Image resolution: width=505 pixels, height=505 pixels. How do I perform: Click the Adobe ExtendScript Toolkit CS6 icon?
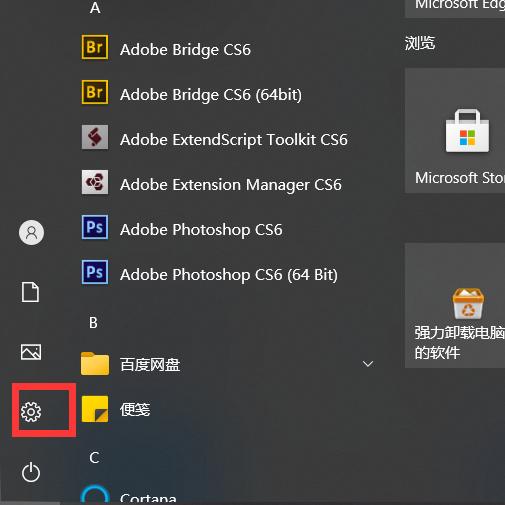[95, 137]
